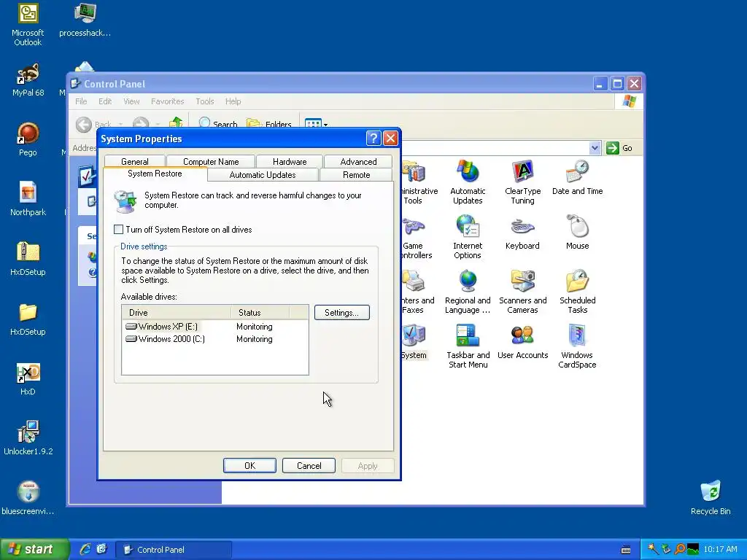The image size is (747, 560).
Task: Click the Control Panel taskbar button
Action: tap(174, 550)
